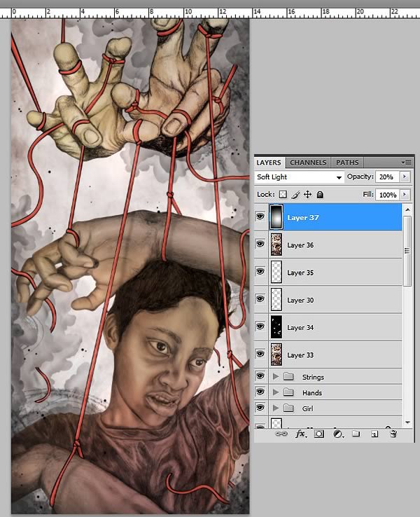Enable Lock transparent pixels

pyautogui.click(x=283, y=195)
